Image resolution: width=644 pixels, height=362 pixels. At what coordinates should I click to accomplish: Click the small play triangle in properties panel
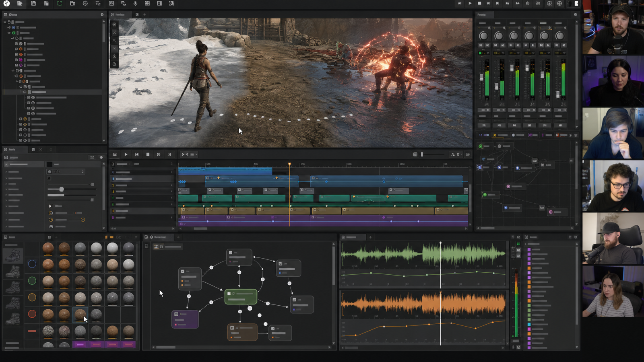click(50, 206)
